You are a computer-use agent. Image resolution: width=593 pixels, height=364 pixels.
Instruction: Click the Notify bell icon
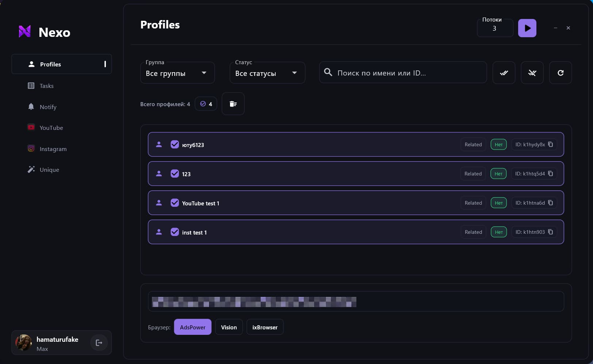pyautogui.click(x=31, y=107)
